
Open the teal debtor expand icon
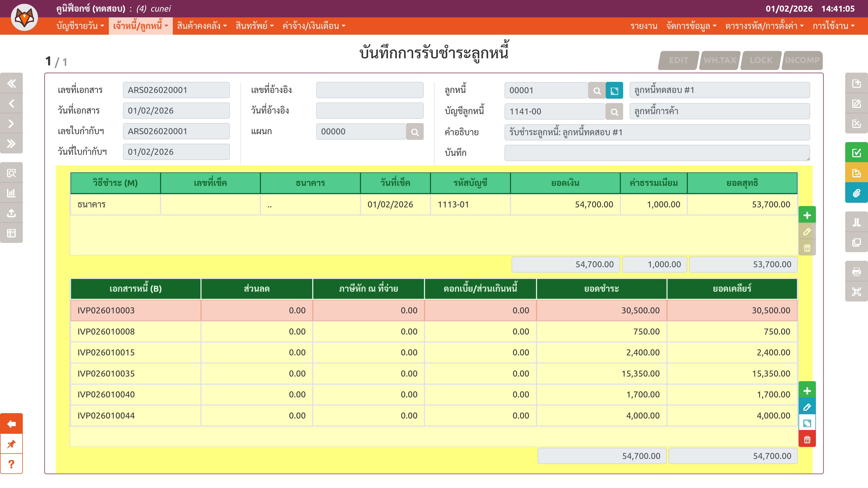[x=614, y=91]
